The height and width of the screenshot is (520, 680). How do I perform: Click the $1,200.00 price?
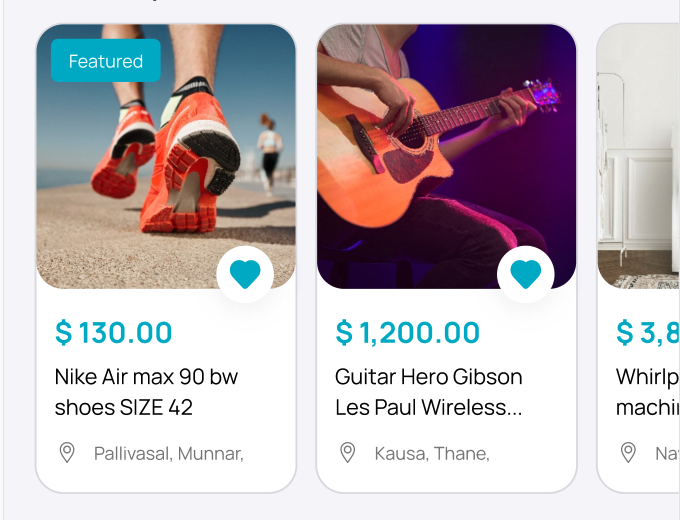408,332
